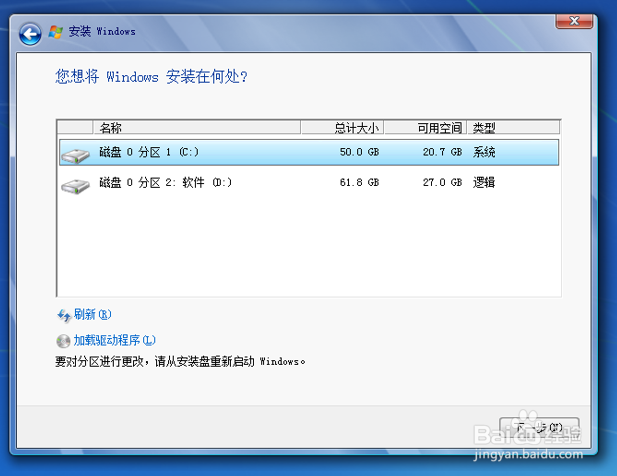Click the 安装 Windows window title
This screenshot has width=617, height=476.
tap(102, 31)
